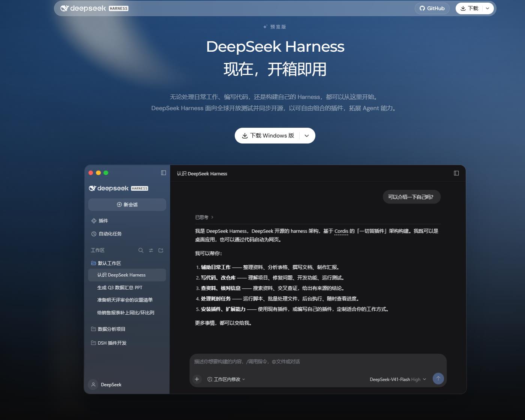Viewport: 525px width, 420px height.
Task: Search workspaces with magnifier icon
Action: [141, 250]
